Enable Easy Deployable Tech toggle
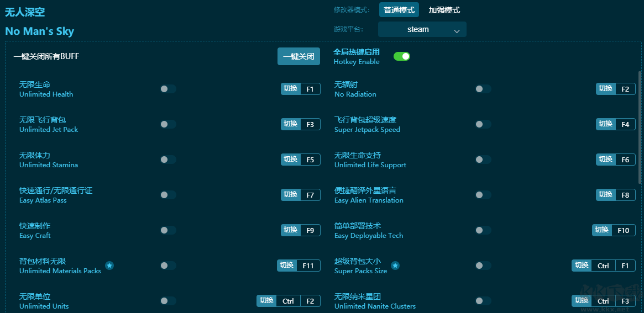 click(x=483, y=230)
